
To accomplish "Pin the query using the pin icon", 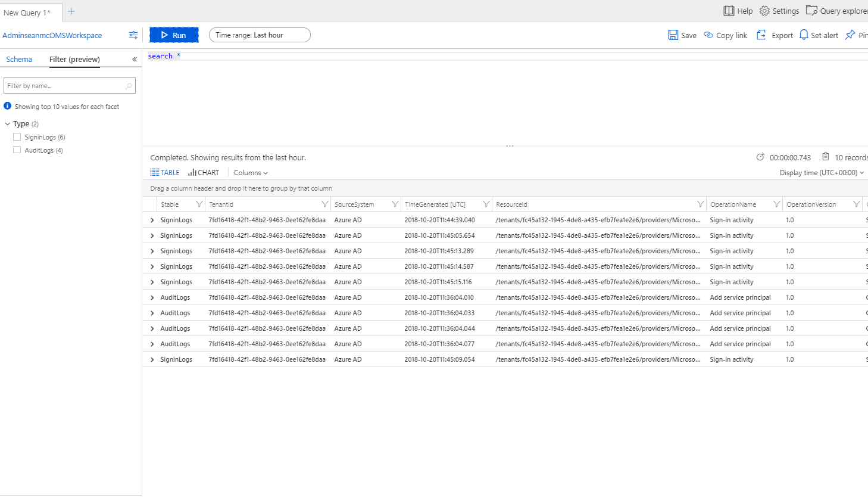I will point(850,35).
